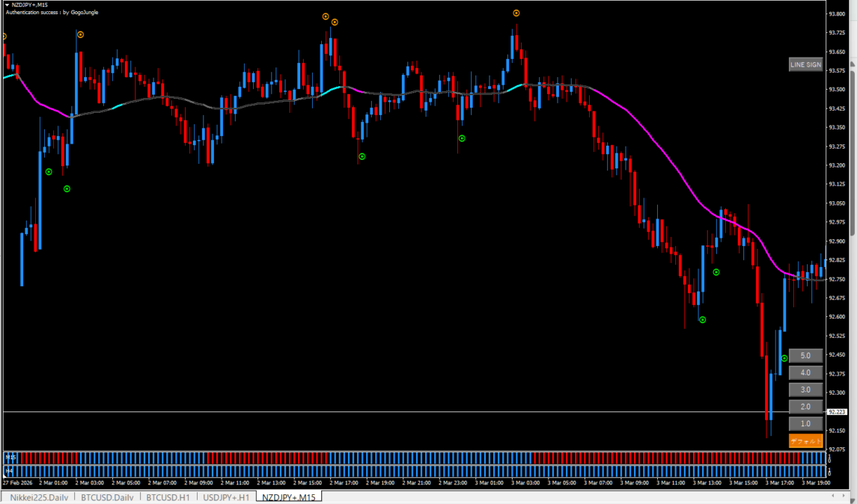
Task: Select the green signal marker near 2 Mar 18:00
Action: tap(362, 156)
